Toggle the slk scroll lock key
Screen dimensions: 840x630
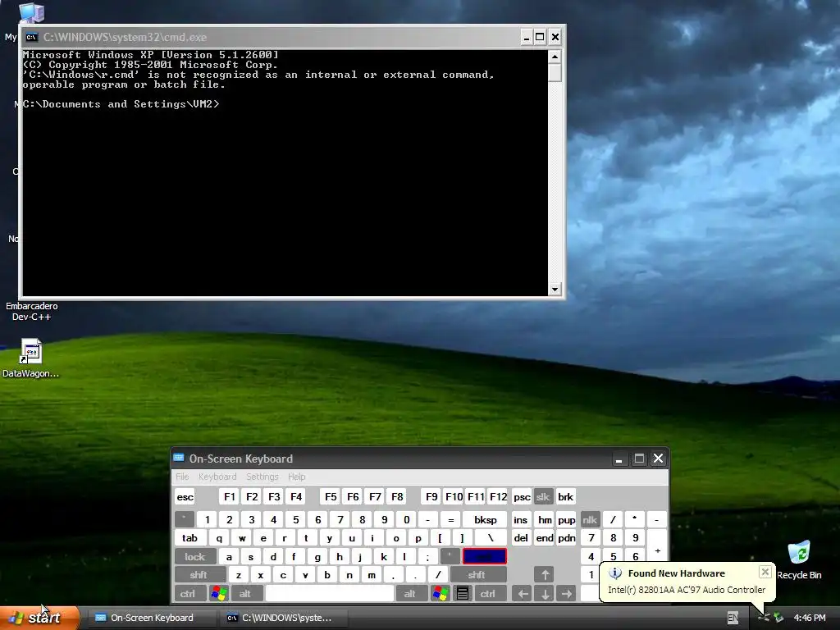tap(543, 496)
